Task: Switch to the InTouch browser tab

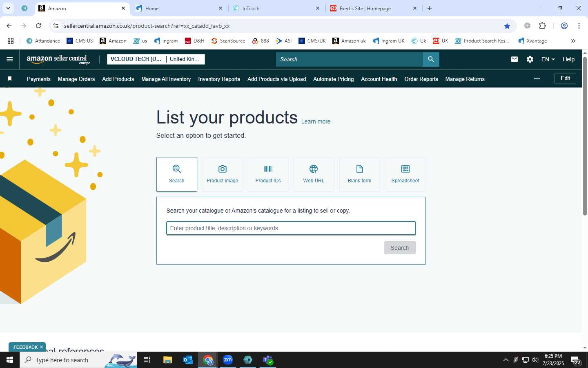Action: [x=276, y=8]
